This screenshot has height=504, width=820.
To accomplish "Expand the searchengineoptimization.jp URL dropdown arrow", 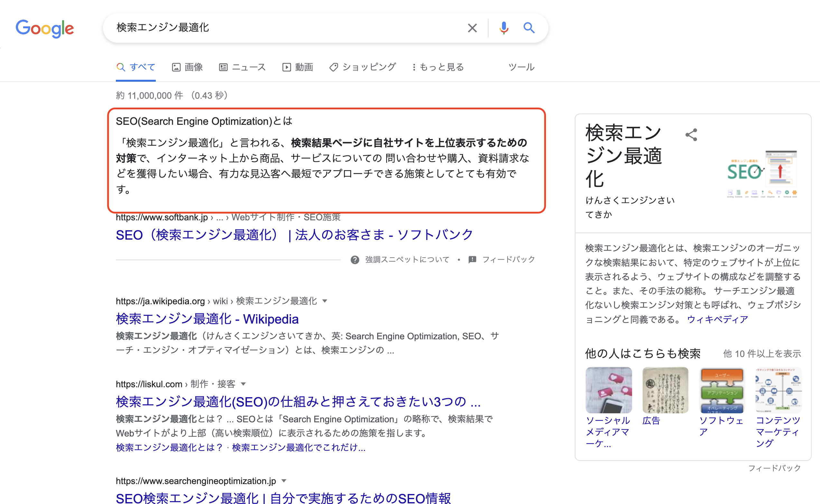I will 284,481.
